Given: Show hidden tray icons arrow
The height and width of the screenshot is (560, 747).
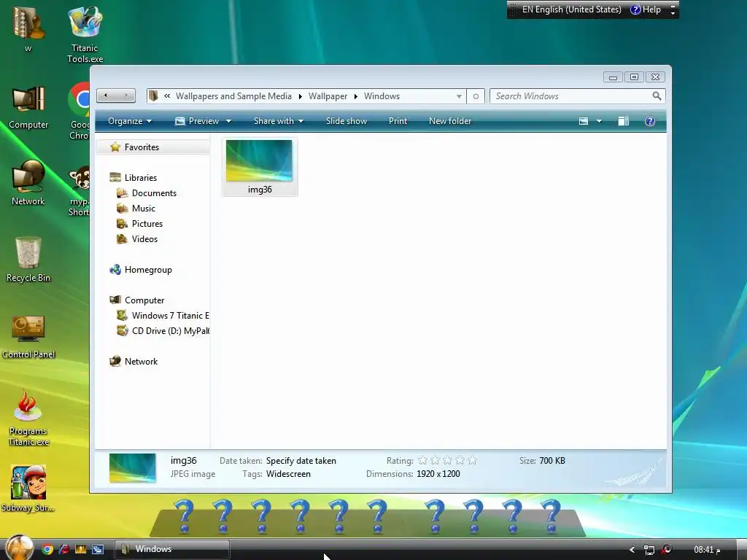Looking at the screenshot, I should pyautogui.click(x=632, y=550).
